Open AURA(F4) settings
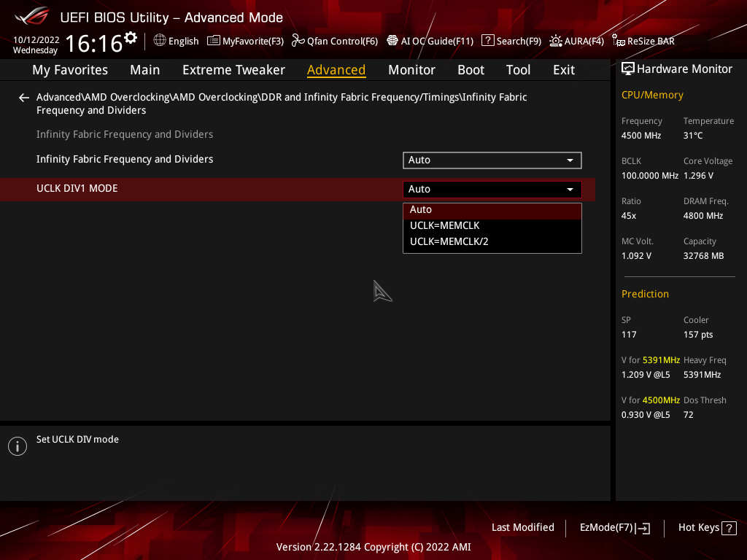This screenshot has height=560, width=747. click(577, 41)
